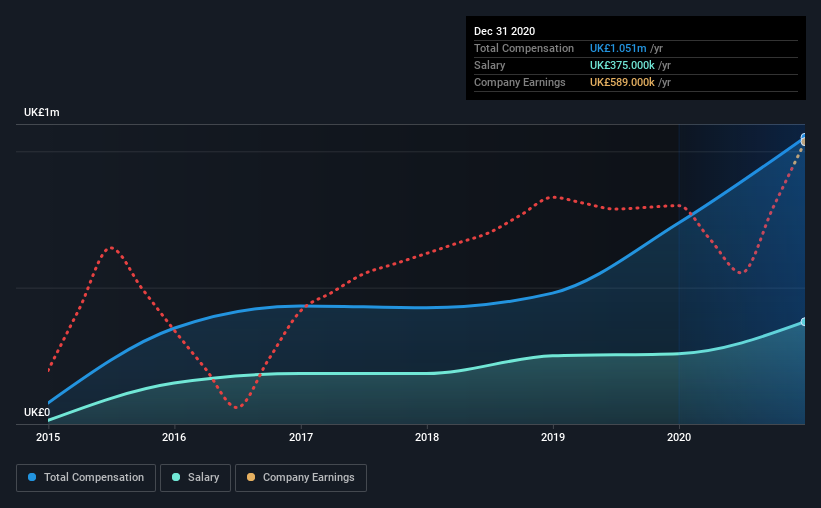Click the Company Earnings end data point
The width and height of the screenshot is (821, 508).
tap(804, 142)
